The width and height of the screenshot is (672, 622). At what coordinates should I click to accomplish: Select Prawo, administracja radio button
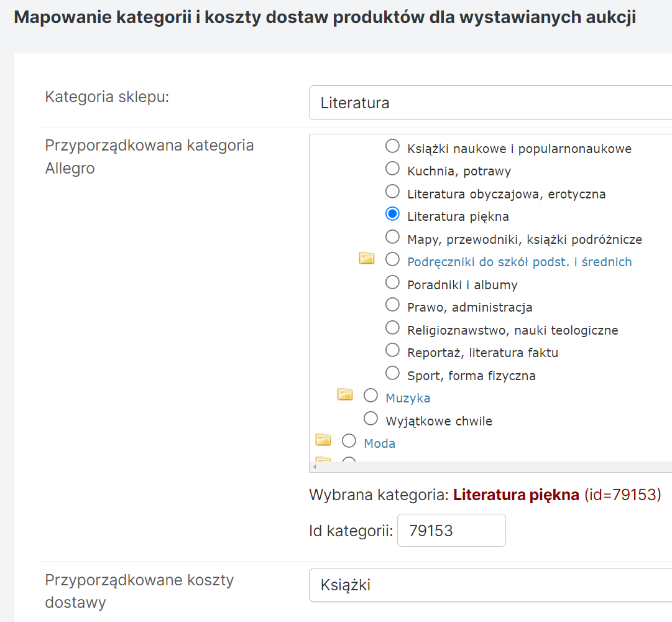click(x=392, y=305)
